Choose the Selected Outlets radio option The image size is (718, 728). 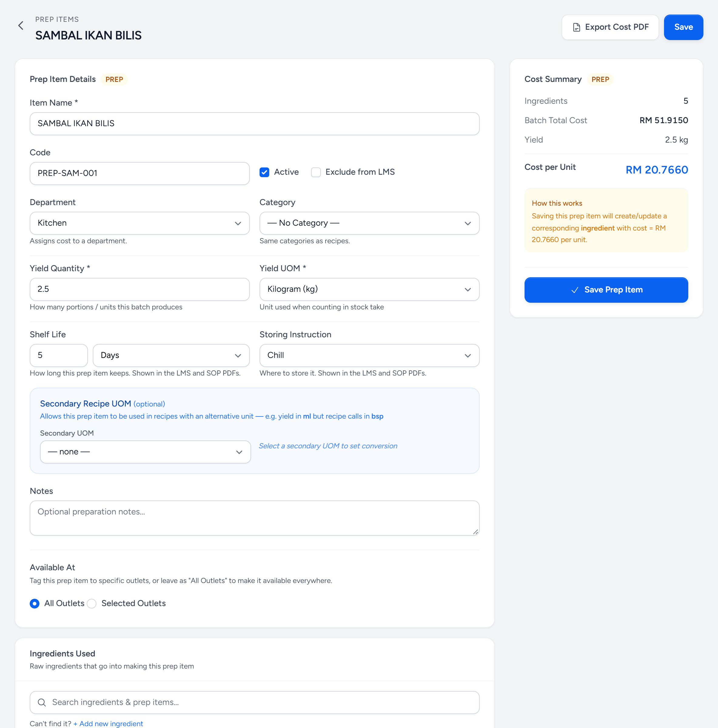click(92, 603)
